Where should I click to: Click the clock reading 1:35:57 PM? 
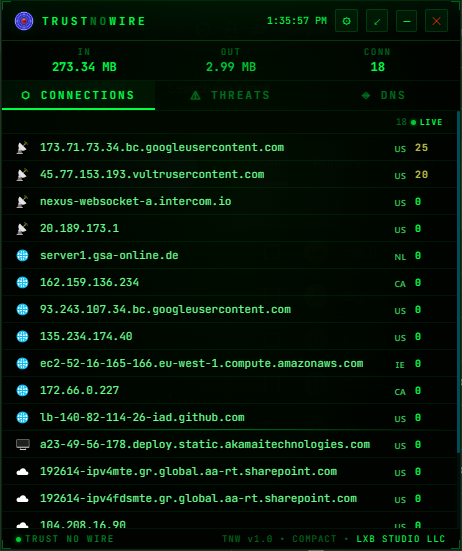[297, 21]
